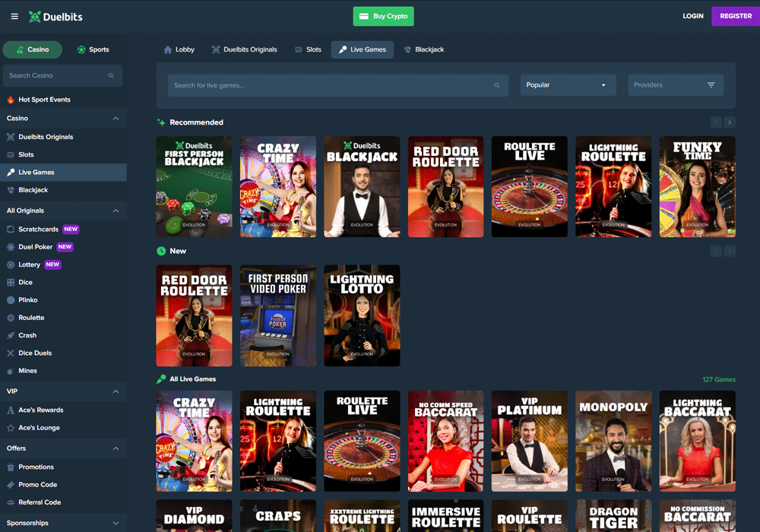Switch to Sports mode toggle
Viewport: 760px width, 532px height.
[x=93, y=49]
